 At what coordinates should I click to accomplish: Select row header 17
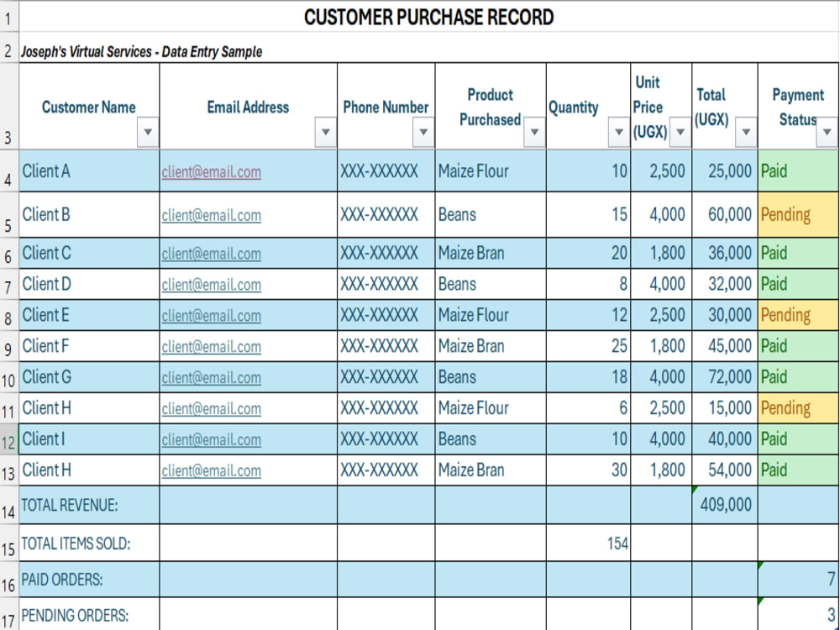coord(8,615)
